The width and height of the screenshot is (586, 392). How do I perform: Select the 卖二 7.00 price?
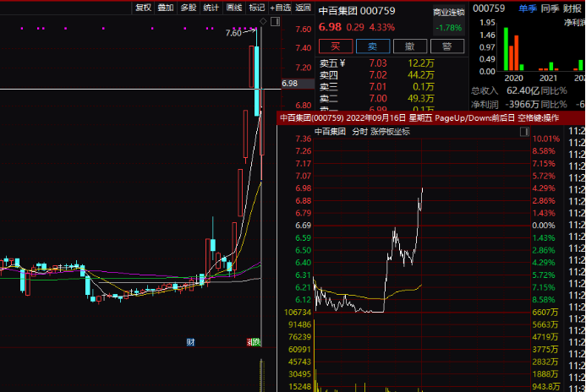coord(378,99)
